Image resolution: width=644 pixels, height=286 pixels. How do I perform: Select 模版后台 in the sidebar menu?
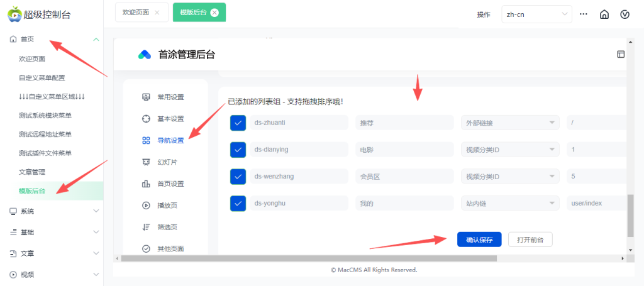tap(32, 191)
